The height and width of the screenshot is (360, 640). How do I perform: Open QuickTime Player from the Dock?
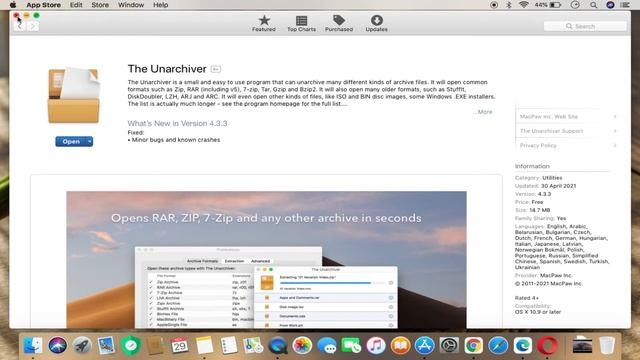278,345
